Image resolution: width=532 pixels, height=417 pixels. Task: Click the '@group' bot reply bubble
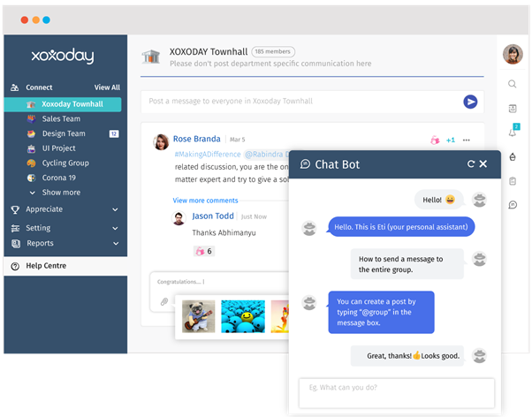tap(381, 313)
